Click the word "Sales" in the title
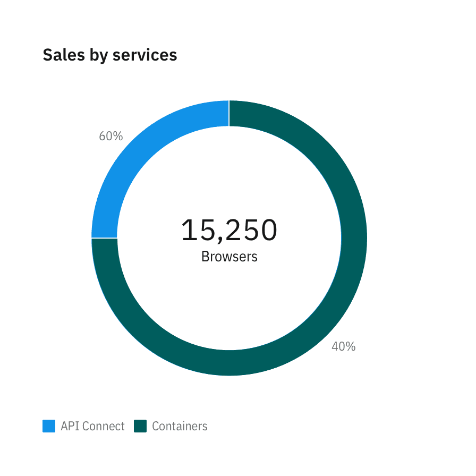This screenshot has height=476, width=476. (59, 55)
